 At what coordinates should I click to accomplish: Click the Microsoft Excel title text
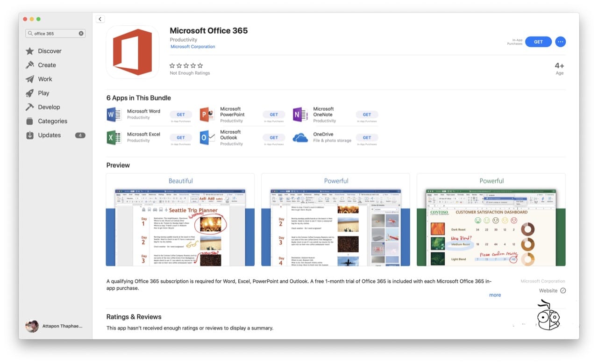[143, 134]
